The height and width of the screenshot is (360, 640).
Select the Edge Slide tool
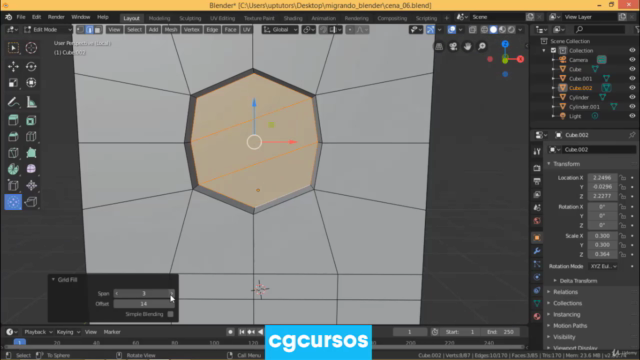13,185
